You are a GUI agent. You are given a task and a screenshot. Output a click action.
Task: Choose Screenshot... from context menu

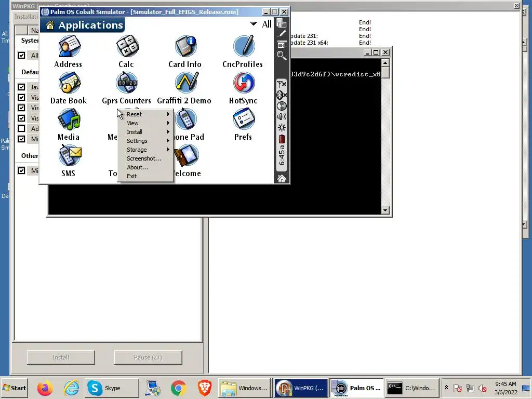point(145,158)
